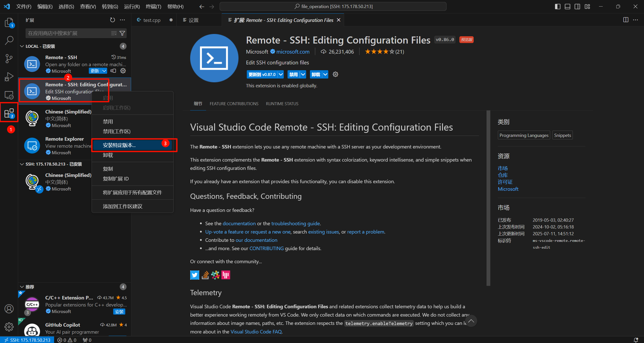The image size is (644, 343).
Task: Open Remote Explorer in activity bar
Action: coord(9,95)
